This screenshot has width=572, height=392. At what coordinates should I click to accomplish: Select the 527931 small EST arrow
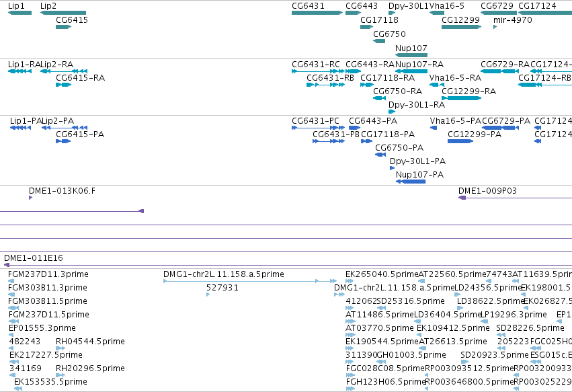coord(208,295)
